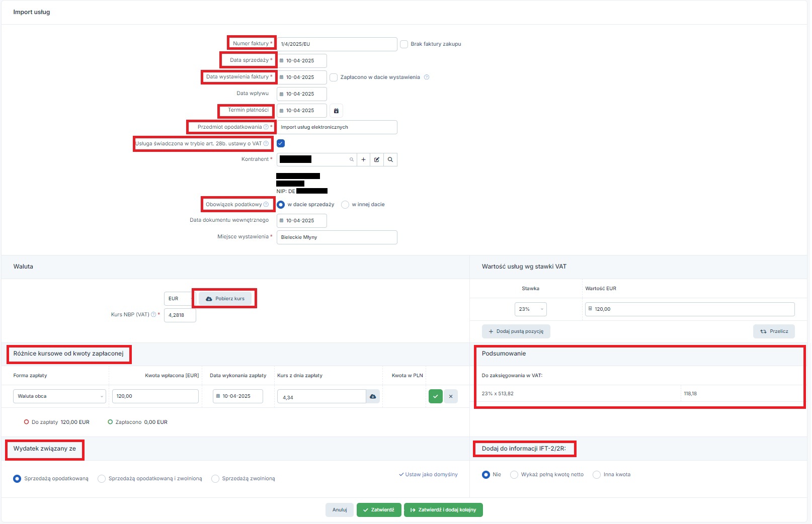Image resolution: width=812 pixels, height=524 pixels.
Task: Select 'Wykaż pełną kwotę netto' option
Action: pyautogui.click(x=514, y=475)
